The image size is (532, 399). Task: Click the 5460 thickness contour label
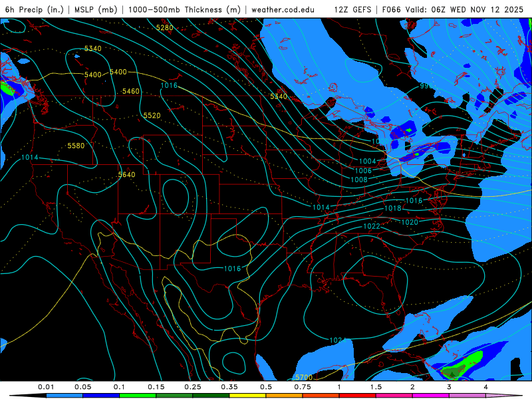point(130,91)
